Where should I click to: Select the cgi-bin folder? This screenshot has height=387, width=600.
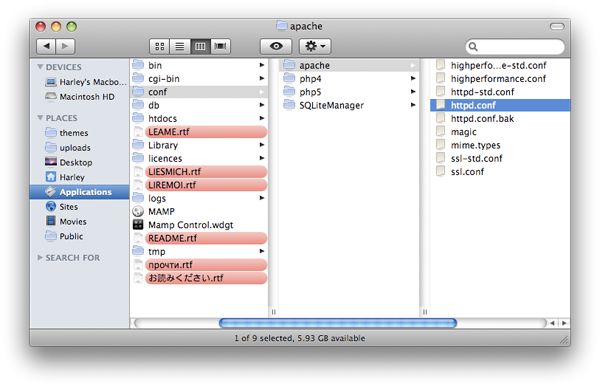pos(199,79)
